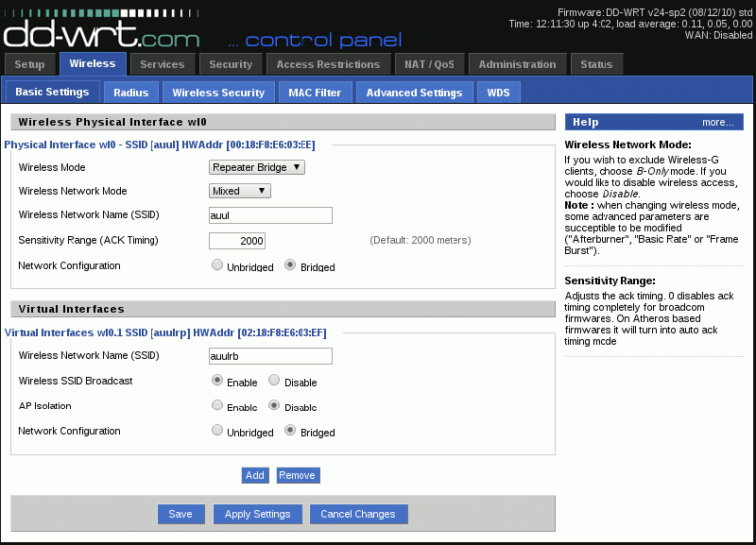
Task: Open the Radius subtab
Action: click(x=131, y=93)
